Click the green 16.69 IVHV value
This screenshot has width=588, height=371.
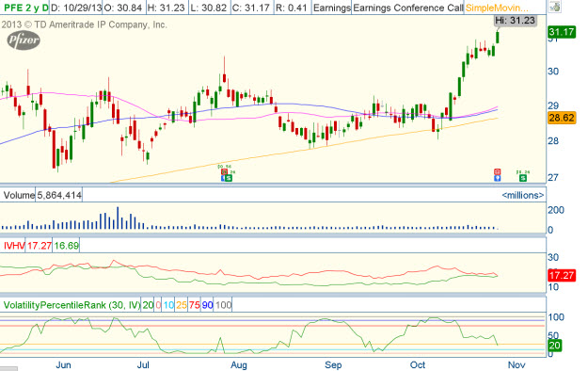click(66, 246)
